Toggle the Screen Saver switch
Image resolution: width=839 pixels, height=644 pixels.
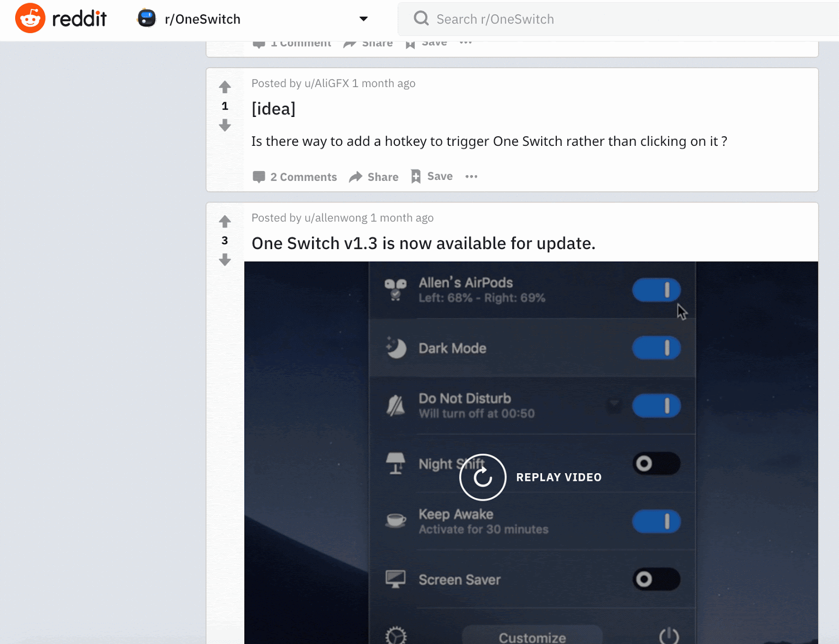(657, 579)
